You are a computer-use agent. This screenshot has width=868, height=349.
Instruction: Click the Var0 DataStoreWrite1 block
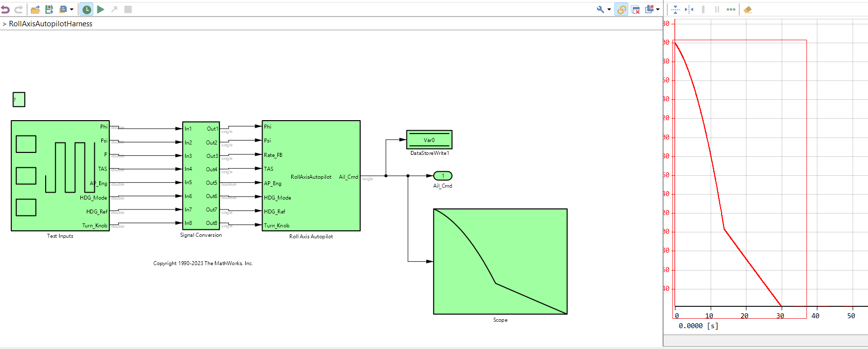click(x=429, y=140)
